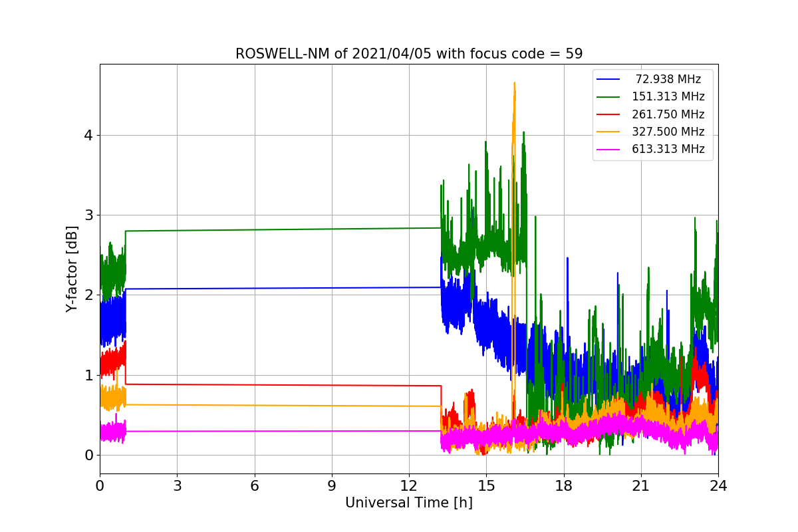
Task: Click the x-axis tick label 0
Action: (x=100, y=485)
